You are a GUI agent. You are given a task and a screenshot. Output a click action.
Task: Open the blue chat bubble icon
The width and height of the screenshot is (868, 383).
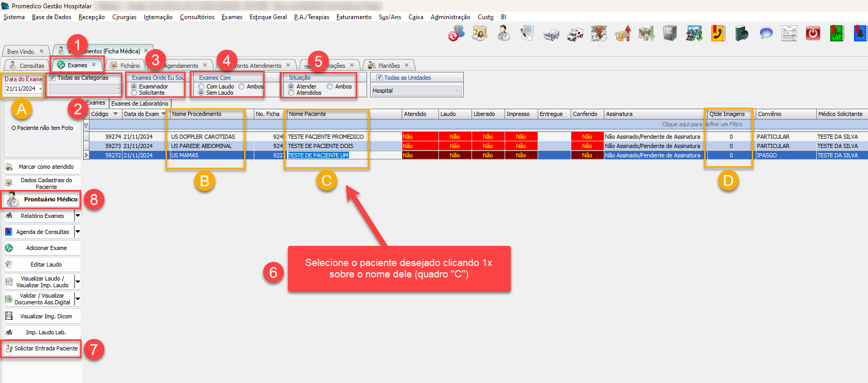click(766, 34)
